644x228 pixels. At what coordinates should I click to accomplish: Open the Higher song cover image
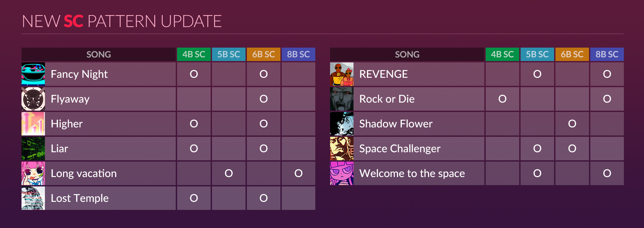click(33, 124)
